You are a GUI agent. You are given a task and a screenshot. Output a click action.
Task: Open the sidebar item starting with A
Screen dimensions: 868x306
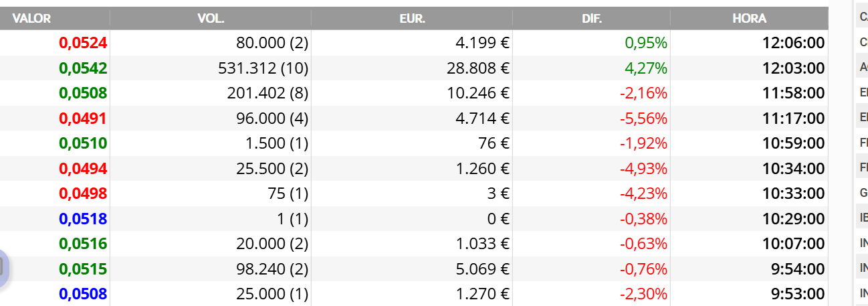click(863, 67)
